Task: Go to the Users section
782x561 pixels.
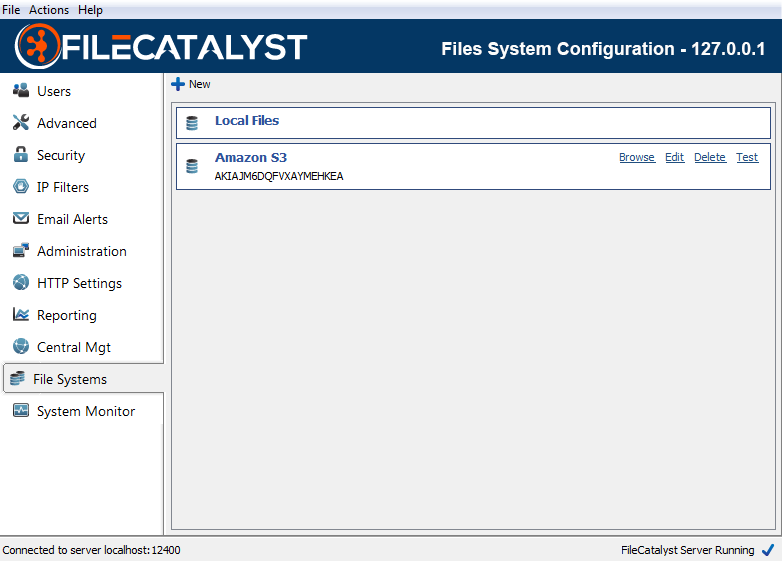Action: pyautogui.click(x=54, y=91)
